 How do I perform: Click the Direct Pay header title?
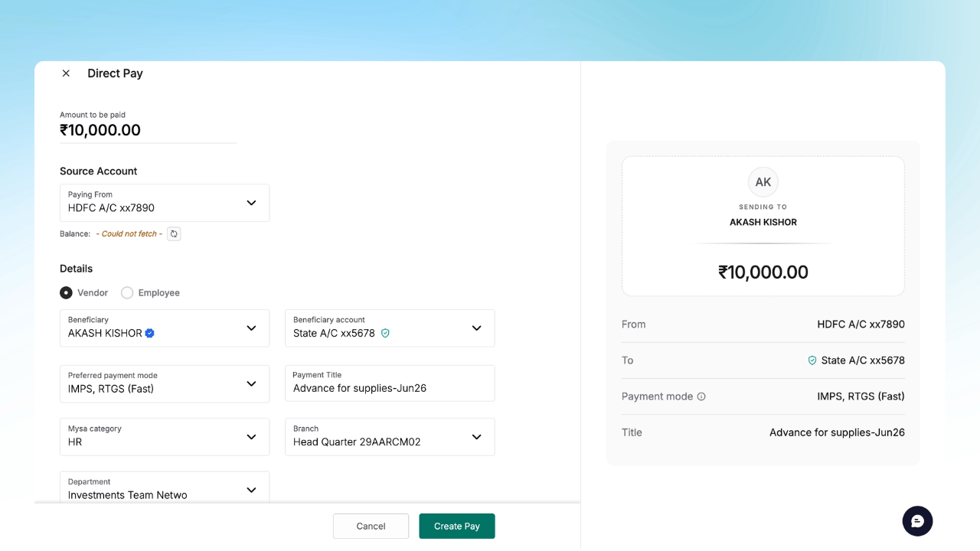115,73
